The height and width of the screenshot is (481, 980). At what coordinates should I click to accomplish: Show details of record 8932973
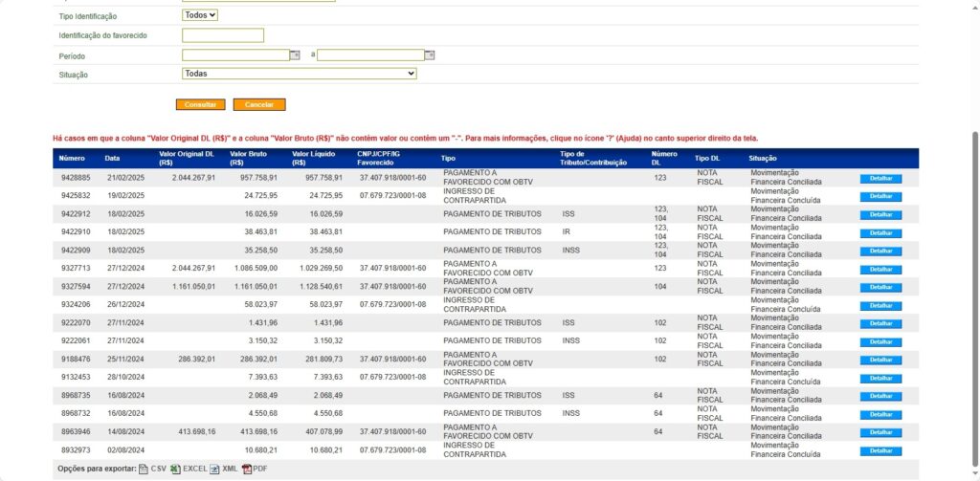click(880, 450)
